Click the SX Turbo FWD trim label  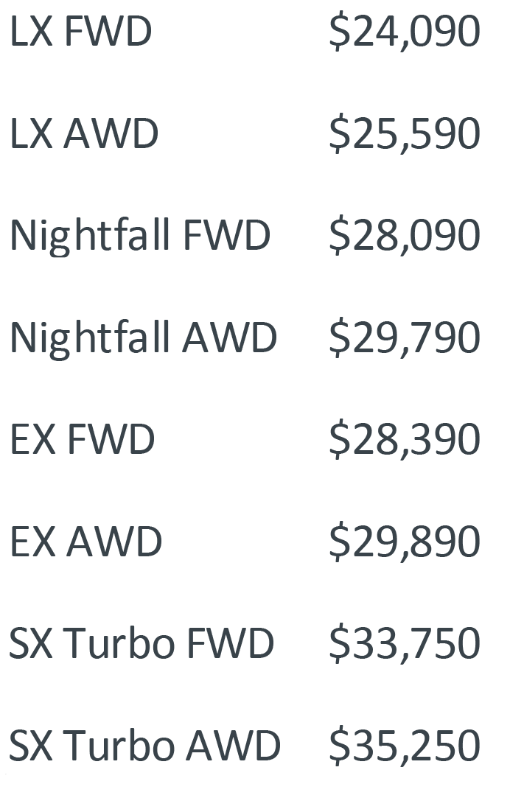(x=142, y=644)
